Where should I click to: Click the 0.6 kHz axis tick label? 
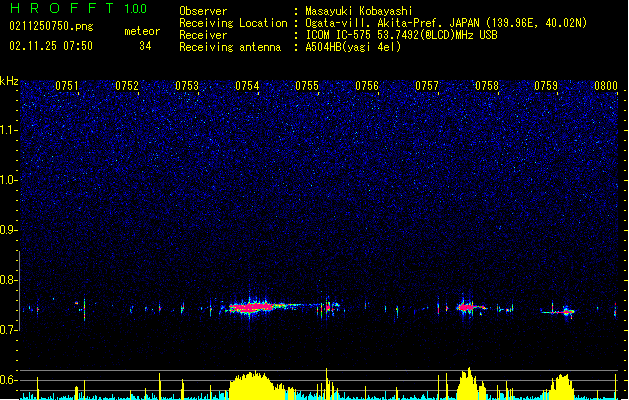click(9, 380)
